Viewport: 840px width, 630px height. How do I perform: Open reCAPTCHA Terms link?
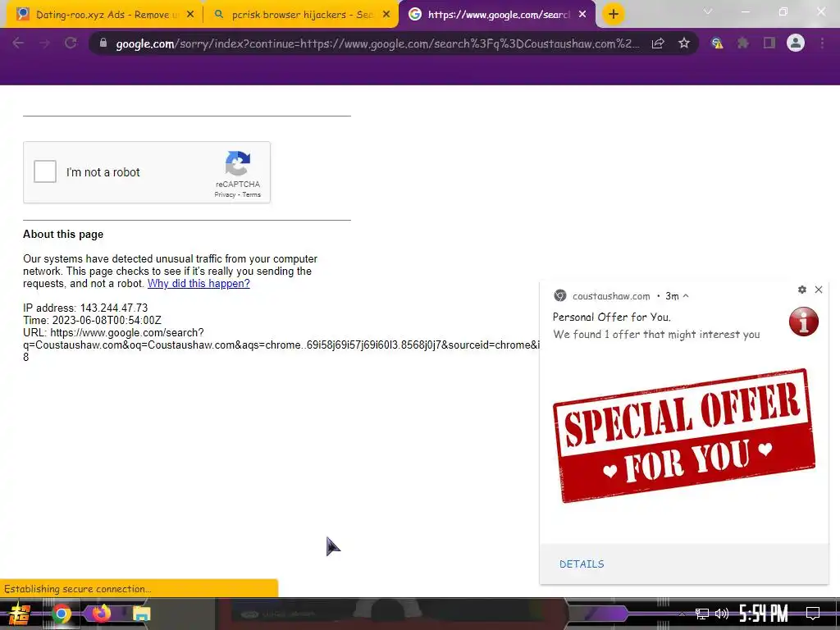pos(251,194)
